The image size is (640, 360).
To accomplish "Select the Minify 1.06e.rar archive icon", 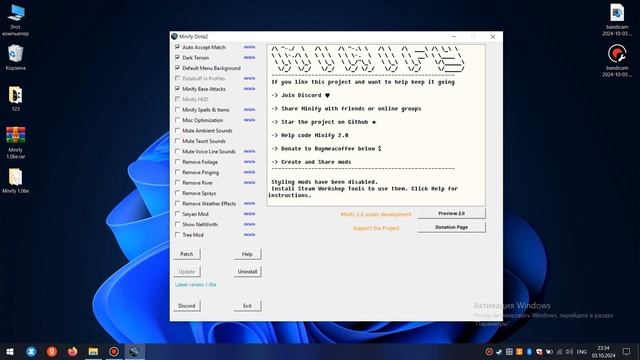I will coord(16,142).
